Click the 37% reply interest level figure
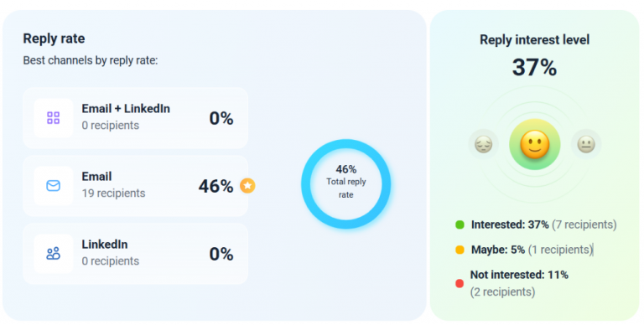The height and width of the screenshot is (325, 644). pyautogui.click(x=534, y=67)
